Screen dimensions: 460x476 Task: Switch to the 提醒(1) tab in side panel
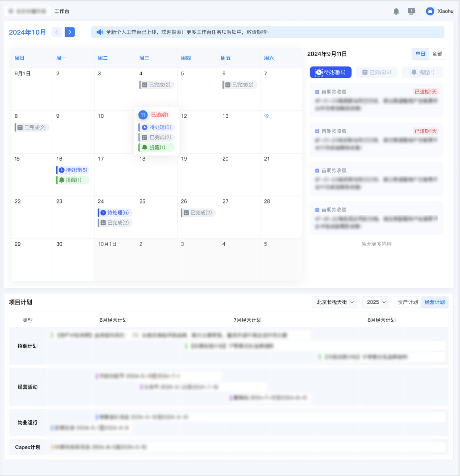[x=422, y=72]
